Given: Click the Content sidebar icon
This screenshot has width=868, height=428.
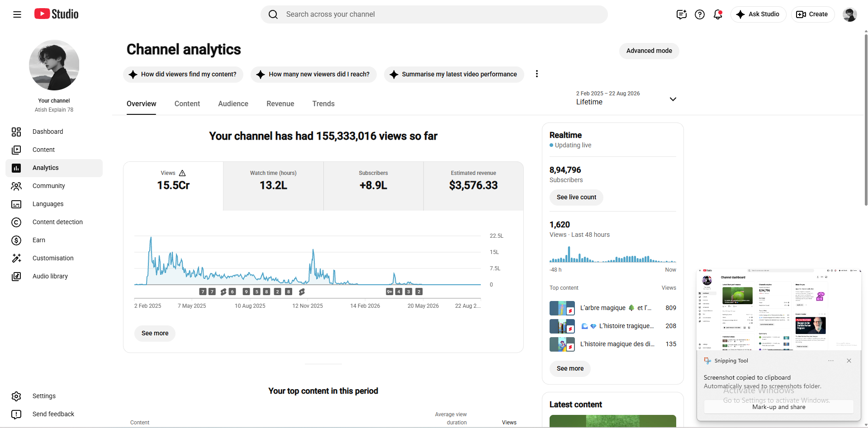Looking at the screenshot, I should pos(16,150).
